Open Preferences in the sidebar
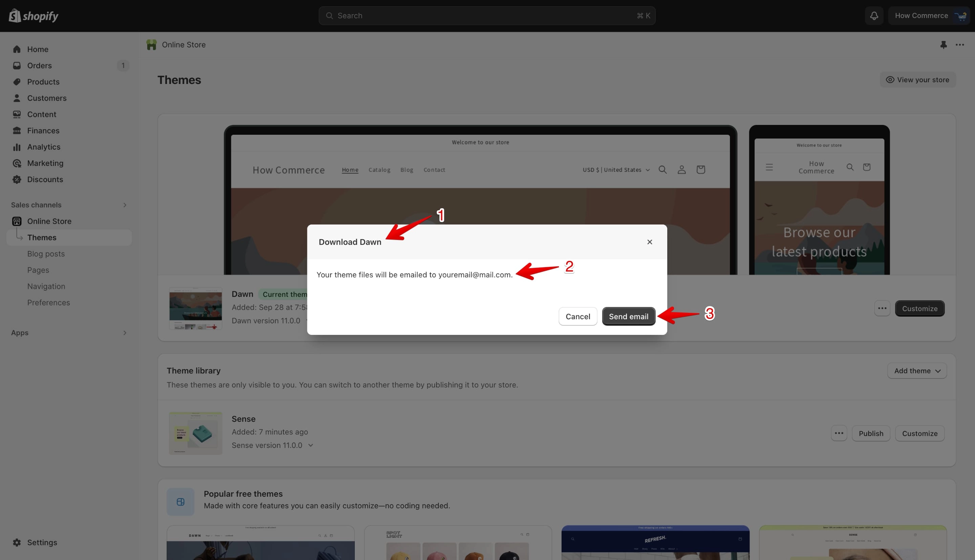This screenshot has width=975, height=560. coord(48,303)
